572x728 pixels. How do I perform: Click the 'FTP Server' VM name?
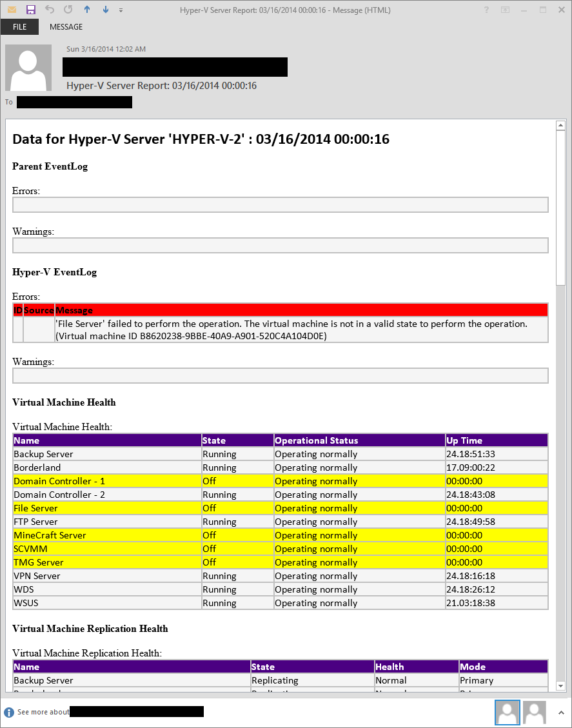pos(35,522)
